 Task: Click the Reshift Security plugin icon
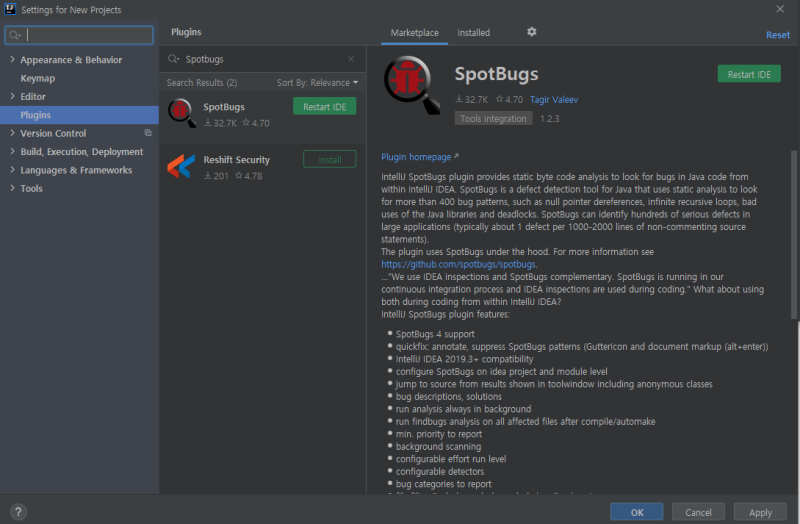(181, 166)
